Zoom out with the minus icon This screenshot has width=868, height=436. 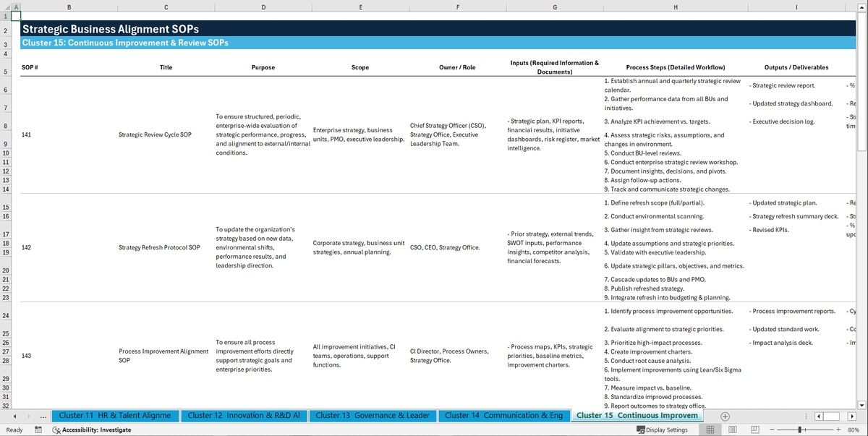pos(771,429)
